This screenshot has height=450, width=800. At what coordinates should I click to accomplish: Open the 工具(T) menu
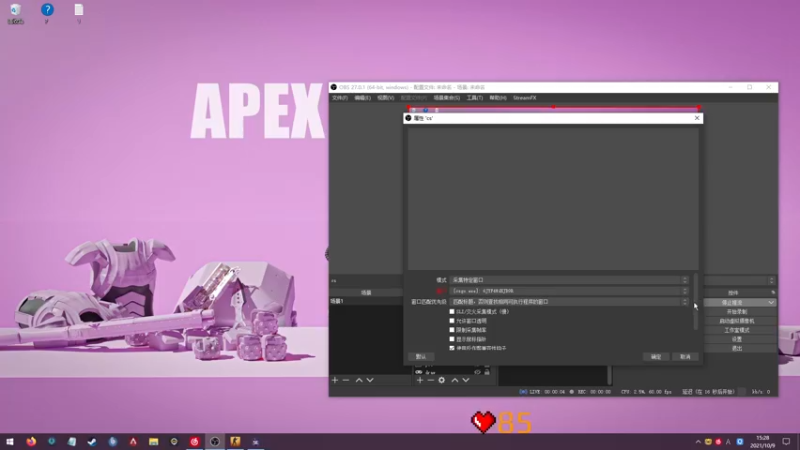474,97
